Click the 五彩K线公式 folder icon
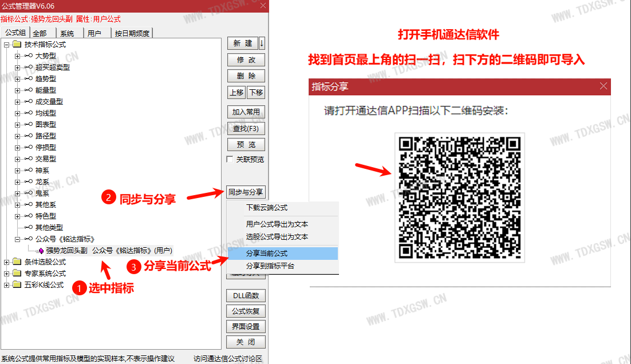Screen dimensions: 631x364 pos(17,284)
